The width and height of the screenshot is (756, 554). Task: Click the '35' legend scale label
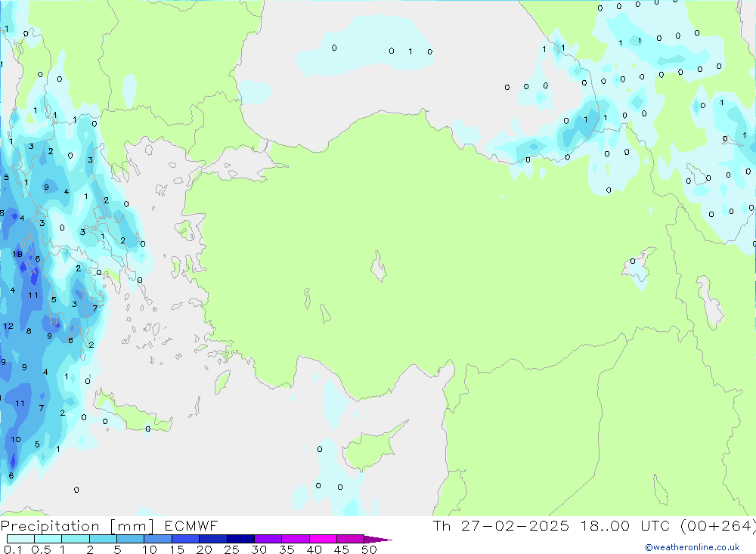[287, 549]
